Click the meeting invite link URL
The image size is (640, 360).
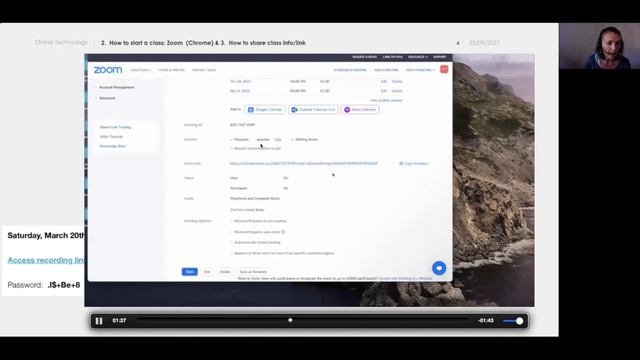(304, 163)
